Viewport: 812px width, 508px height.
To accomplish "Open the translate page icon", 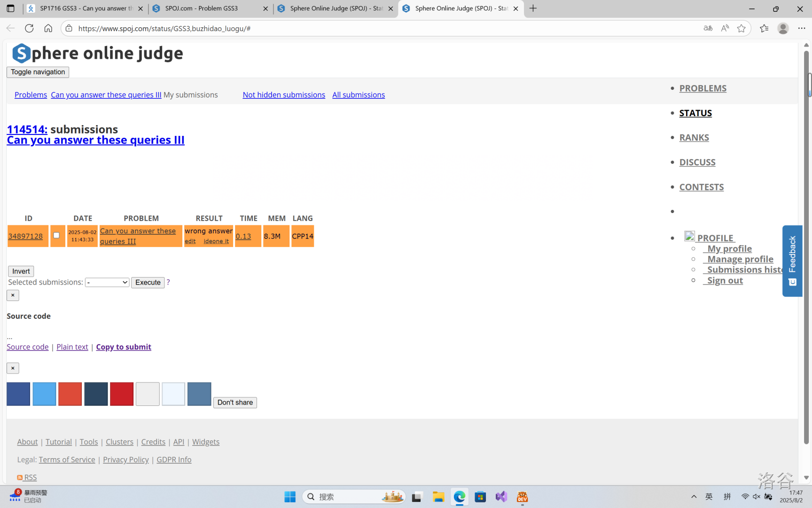I will (708, 28).
